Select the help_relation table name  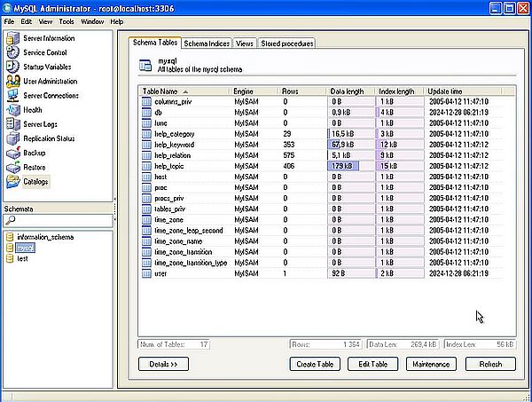[x=173, y=155]
